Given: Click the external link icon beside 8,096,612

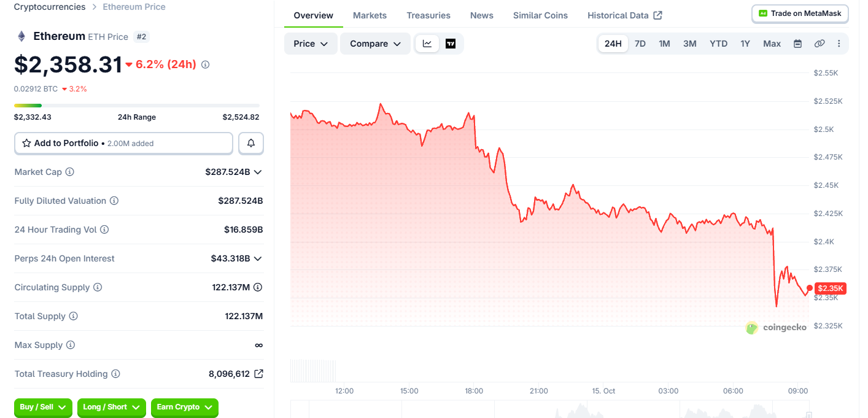Looking at the screenshot, I should click(x=258, y=374).
